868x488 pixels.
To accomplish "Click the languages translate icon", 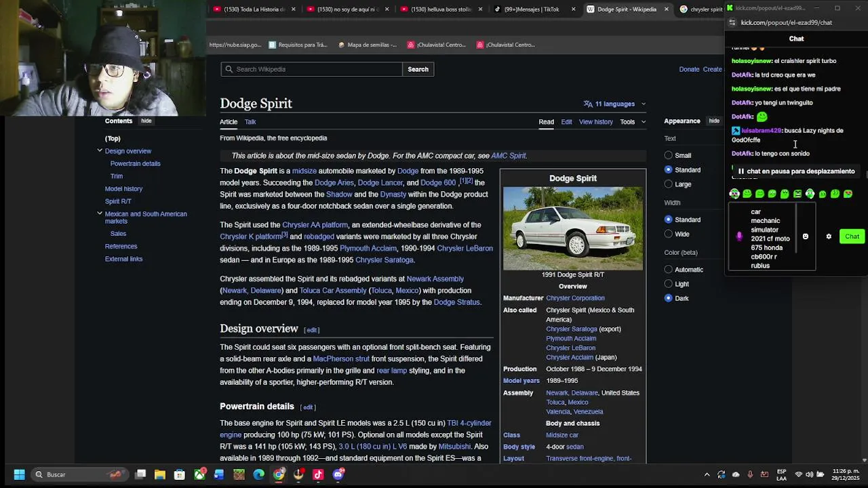I will coord(588,104).
